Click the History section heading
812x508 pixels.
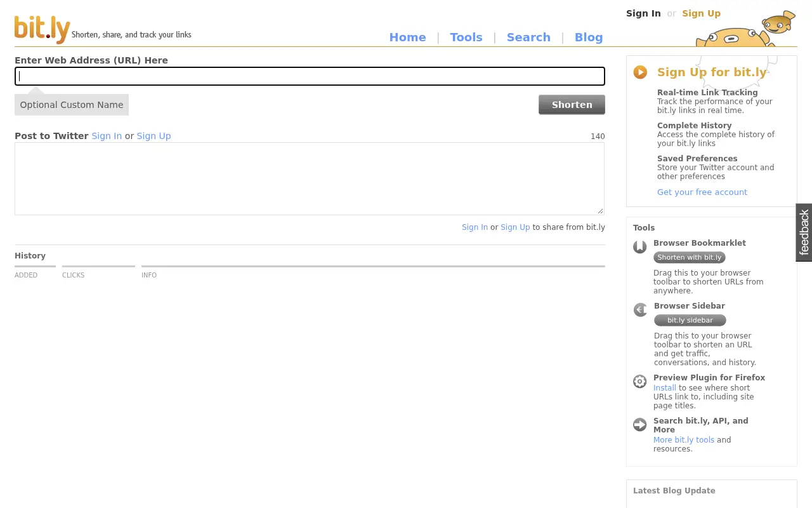click(x=30, y=256)
